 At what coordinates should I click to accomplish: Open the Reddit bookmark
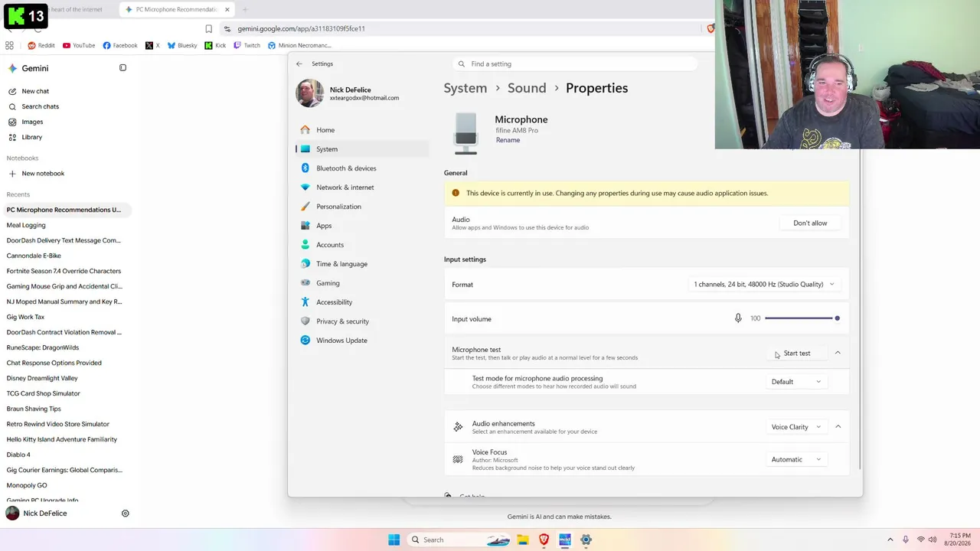[41, 46]
